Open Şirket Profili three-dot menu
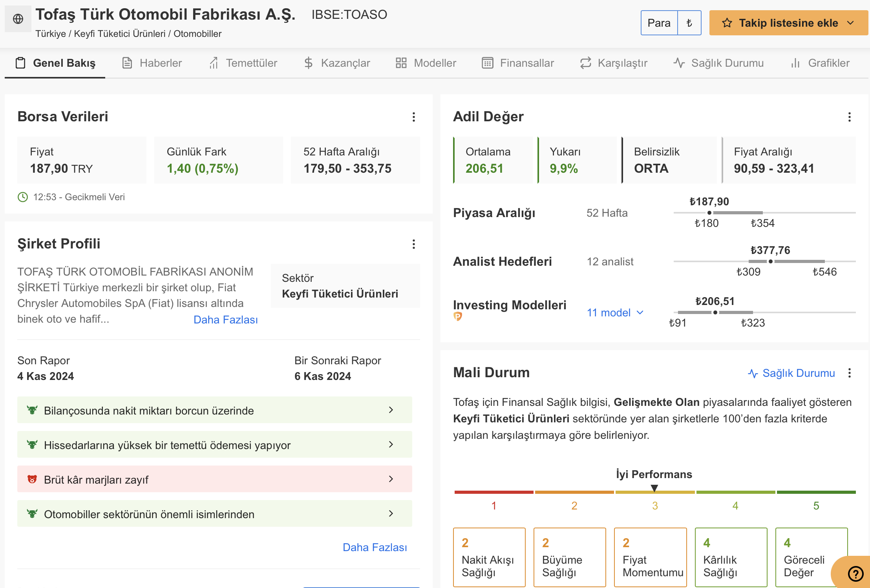The image size is (870, 588). 413,244
